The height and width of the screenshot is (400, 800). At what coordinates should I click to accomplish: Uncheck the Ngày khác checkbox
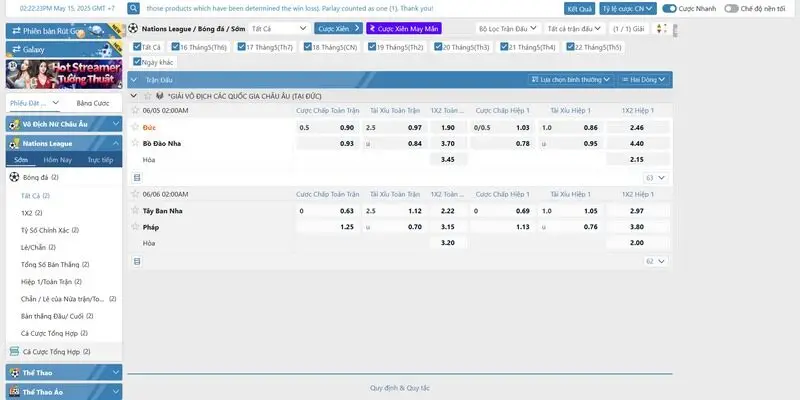click(138, 61)
